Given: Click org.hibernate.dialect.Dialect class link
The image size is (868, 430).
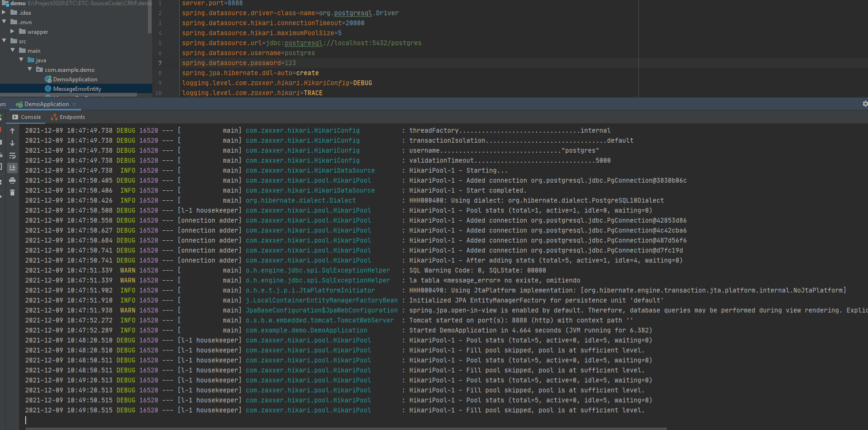Looking at the screenshot, I should click(300, 201).
